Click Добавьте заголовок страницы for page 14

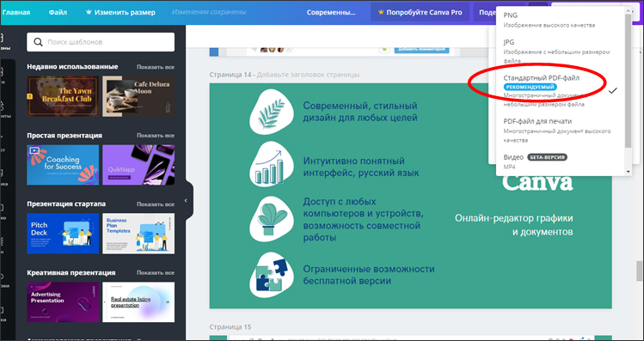[x=308, y=75]
